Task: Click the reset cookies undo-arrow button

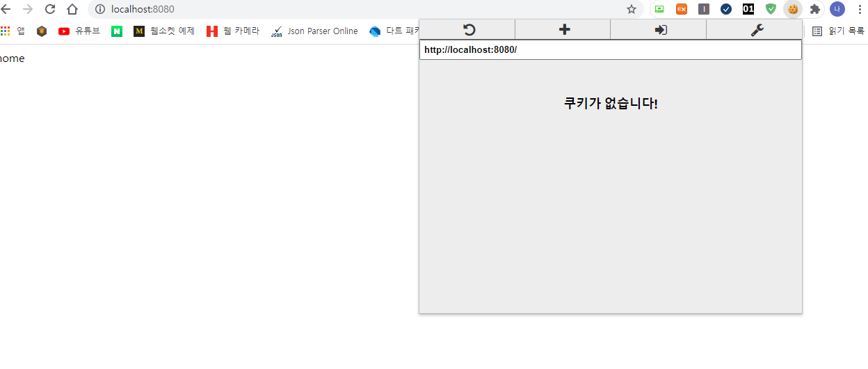Action: pos(467,29)
